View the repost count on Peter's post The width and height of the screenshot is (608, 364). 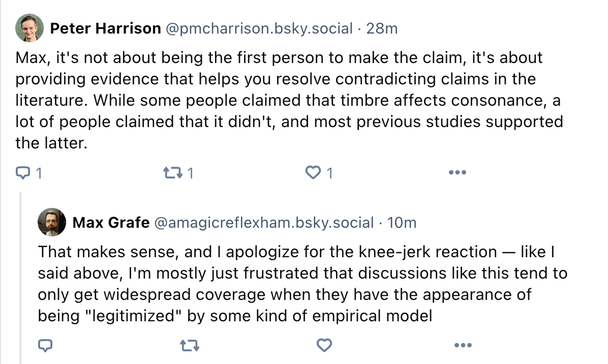pyautogui.click(x=190, y=173)
